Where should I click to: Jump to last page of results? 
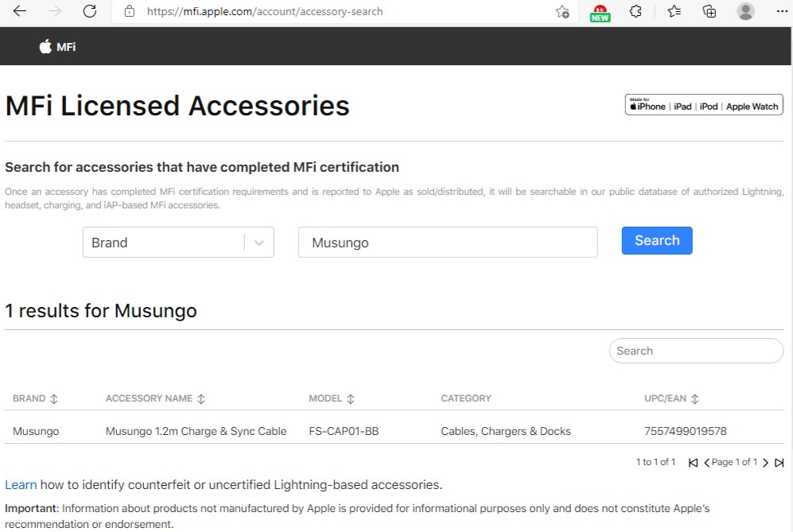pyautogui.click(x=779, y=462)
